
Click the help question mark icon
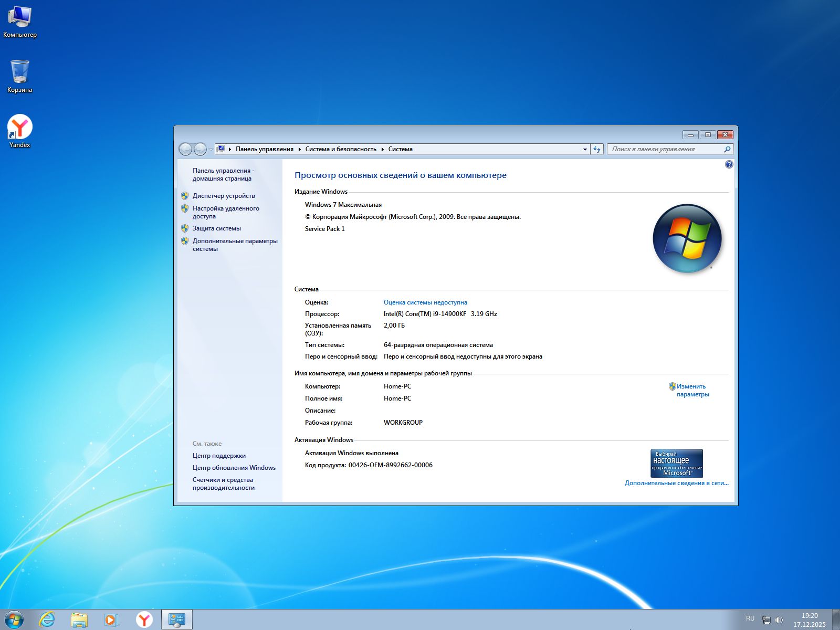click(x=729, y=164)
